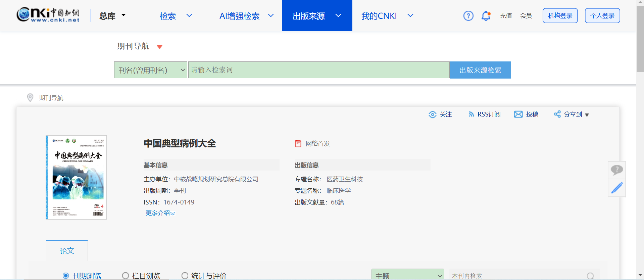
Task: Select the 统计与评价 radio button
Action: (185, 276)
